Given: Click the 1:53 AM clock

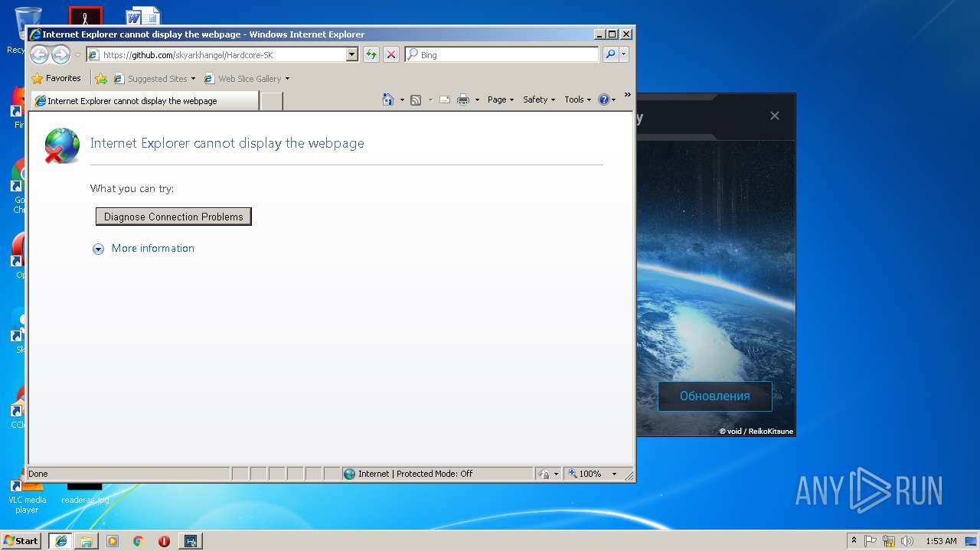Looking at the screenshot, I should coord(941,541).
